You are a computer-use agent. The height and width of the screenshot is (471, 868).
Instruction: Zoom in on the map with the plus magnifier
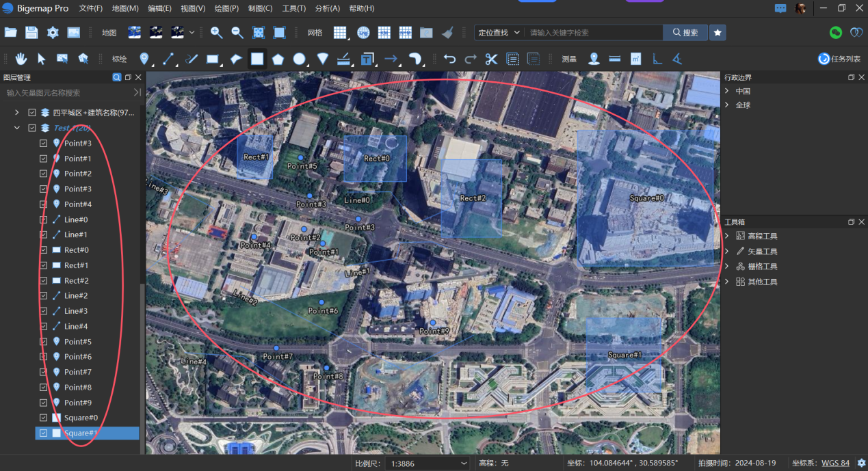(216, 32)
